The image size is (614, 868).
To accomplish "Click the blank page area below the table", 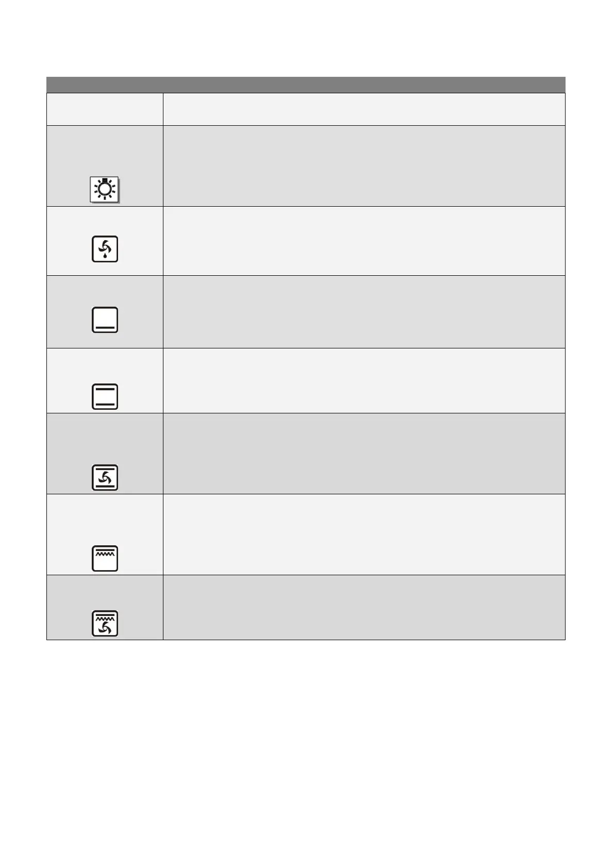I will point(306,747).
